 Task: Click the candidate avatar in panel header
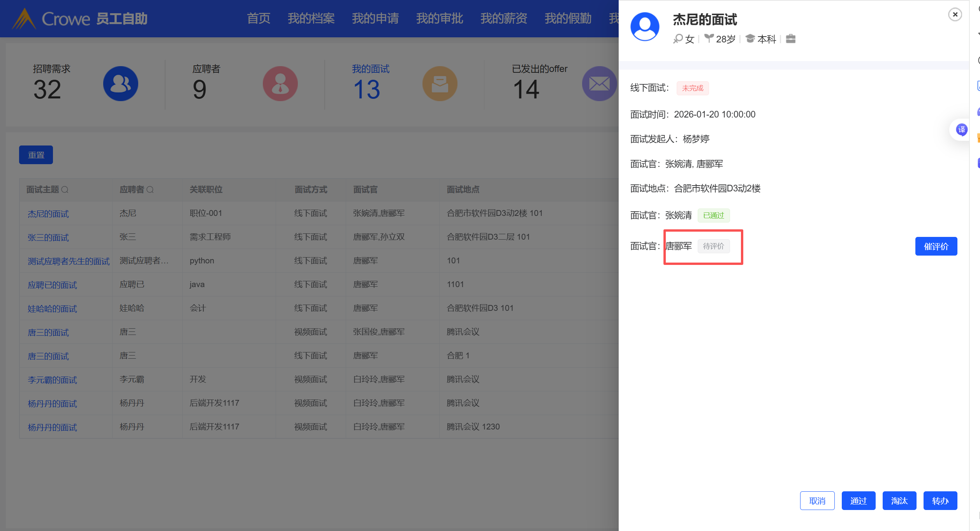645,26
